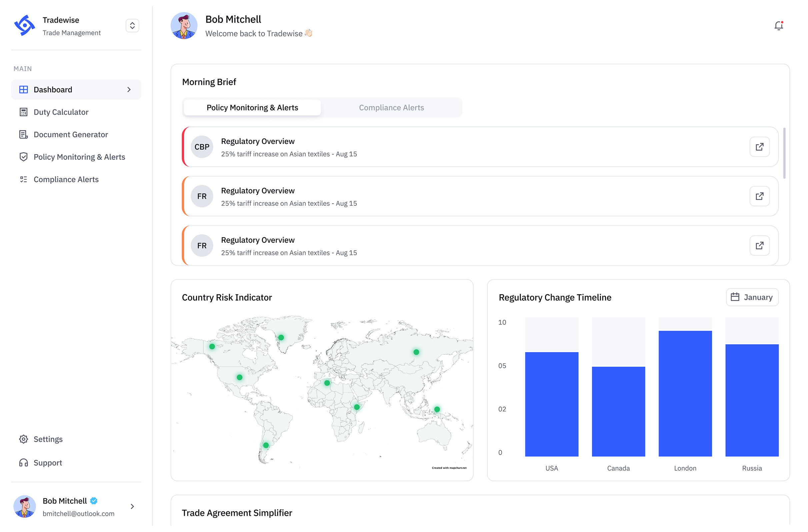Viewport: 808px width, 532px height.
Task: Select the Policy Monitoring & Alerts tab
Action: coord(252,108)
